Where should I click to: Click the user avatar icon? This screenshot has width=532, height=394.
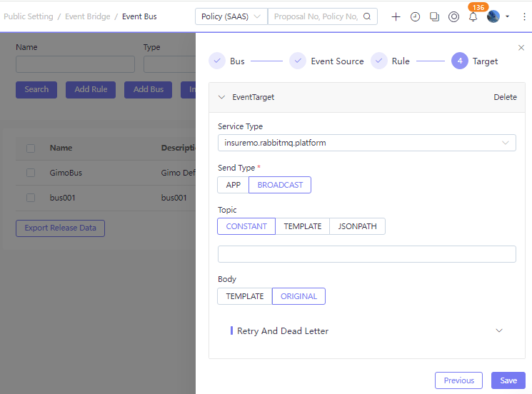tap(493, 16)
